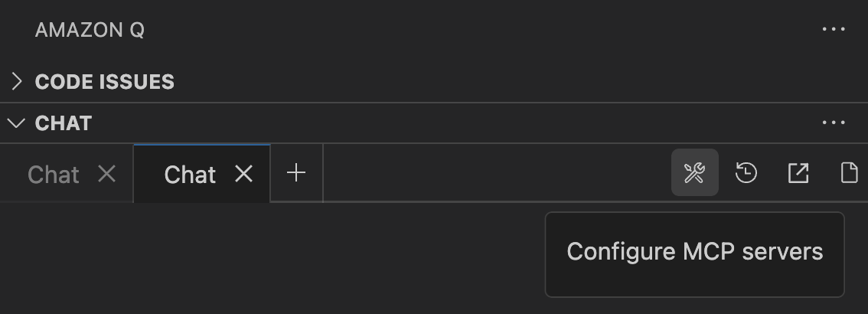The width and height of the screenshot is (868, 314).
Task: Add a new chat tab with plus
Action: [x=296, y=173]
